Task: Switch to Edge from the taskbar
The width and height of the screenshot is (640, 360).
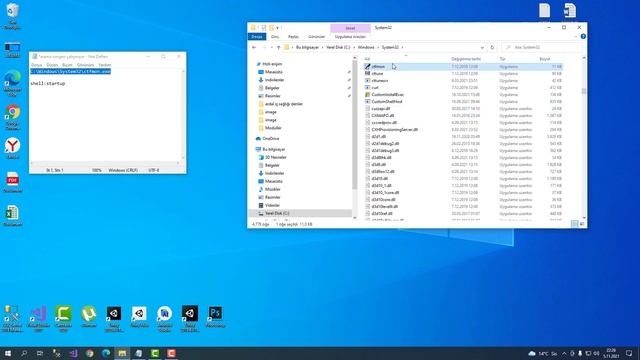Action: [x=106, y=353]
